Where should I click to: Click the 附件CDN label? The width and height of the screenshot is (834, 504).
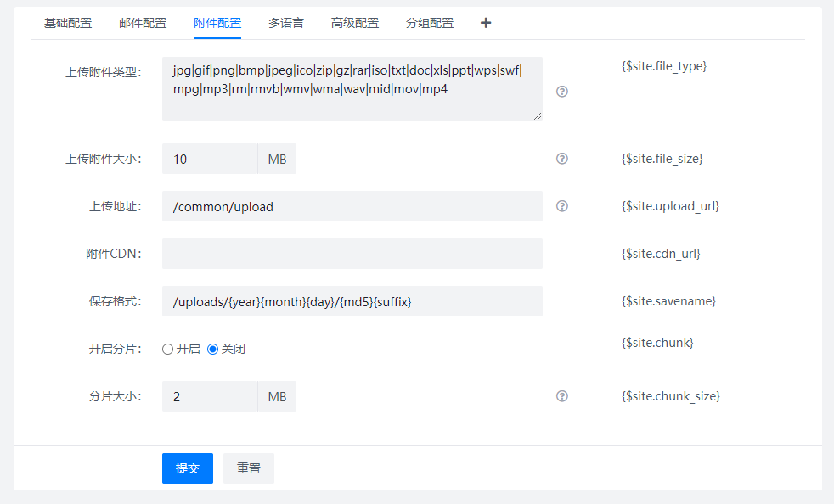click(113, 254)
